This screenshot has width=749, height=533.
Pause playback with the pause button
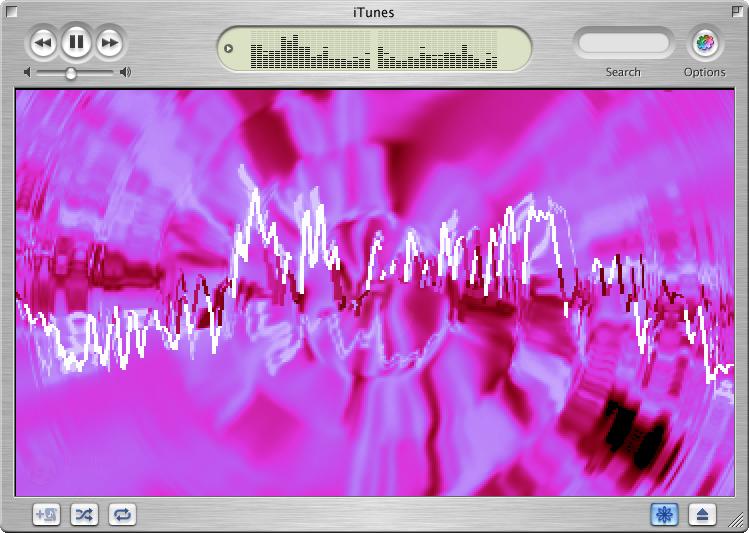(76, 42)
